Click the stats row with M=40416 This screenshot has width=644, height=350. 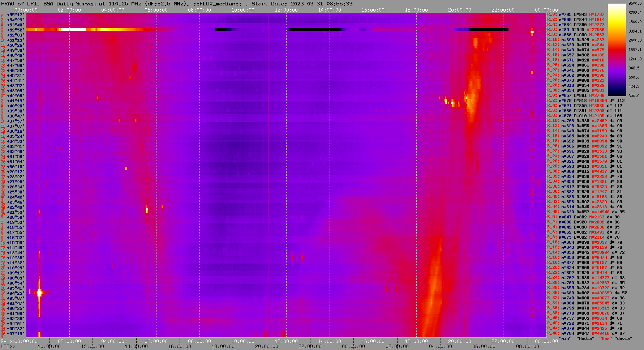[x=586, y=333]
